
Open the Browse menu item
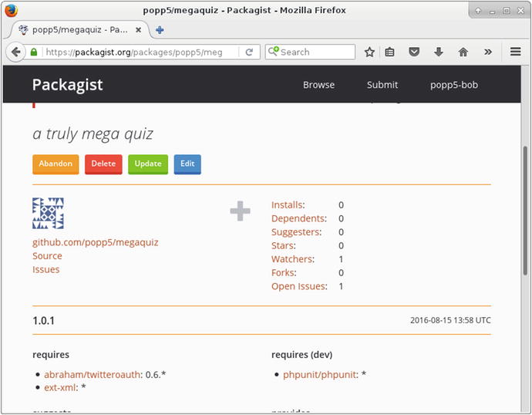[x=318, y=85]
